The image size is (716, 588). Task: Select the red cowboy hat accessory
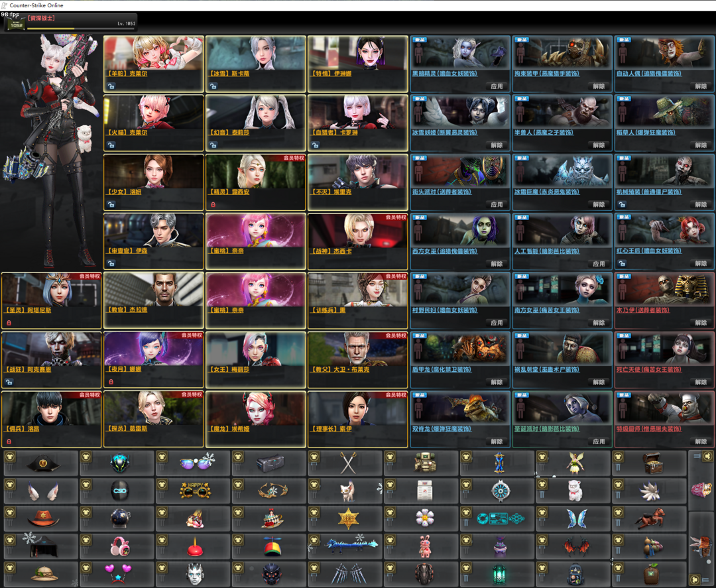[43, 519]
